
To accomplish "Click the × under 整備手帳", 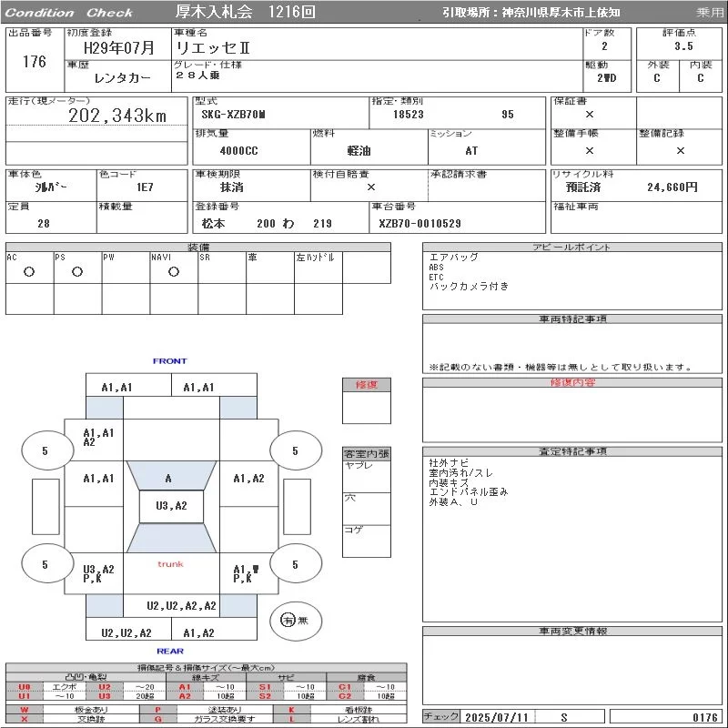I will pyautogui.click(x=589, y=150).
